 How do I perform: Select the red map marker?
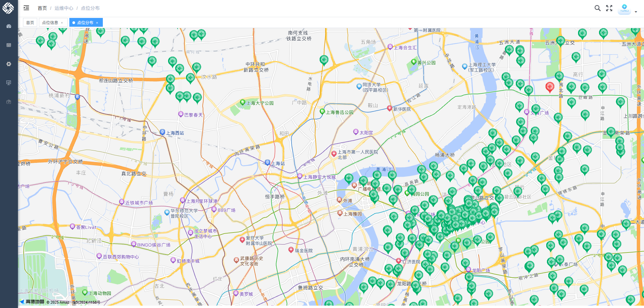pos(550,87)
